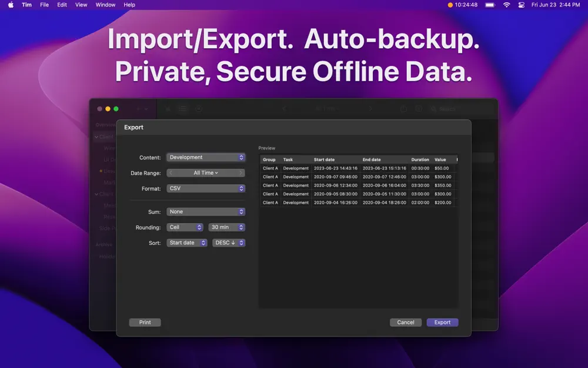Open the Apple menu
588x368 pixels.
(11, 5)
